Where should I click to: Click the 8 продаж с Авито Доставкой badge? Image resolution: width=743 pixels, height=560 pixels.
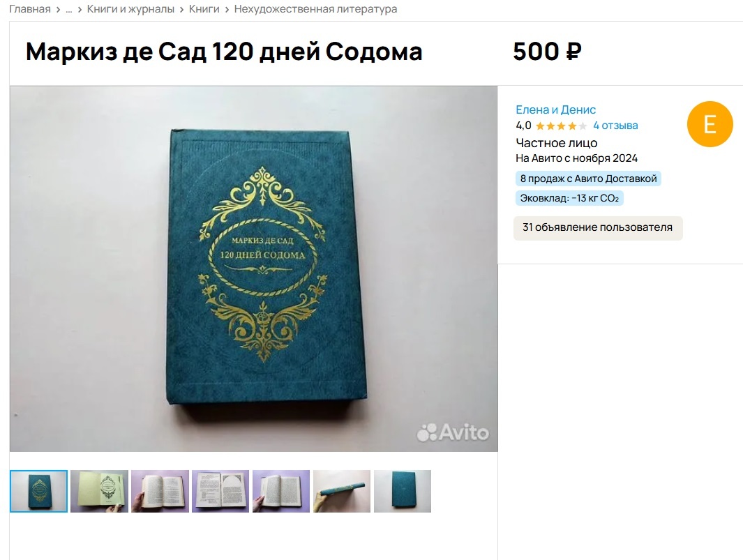[x=588, y=179]
